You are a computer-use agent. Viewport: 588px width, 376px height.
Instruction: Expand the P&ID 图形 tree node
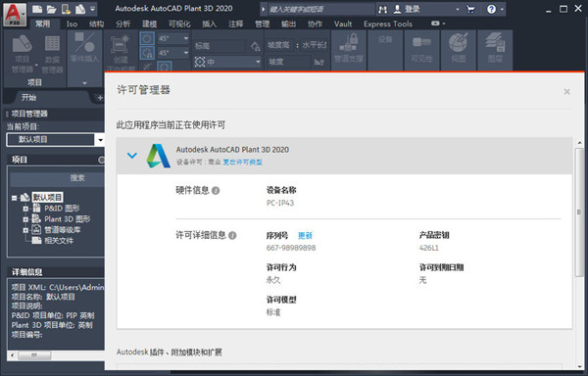(x=25, y=209)
